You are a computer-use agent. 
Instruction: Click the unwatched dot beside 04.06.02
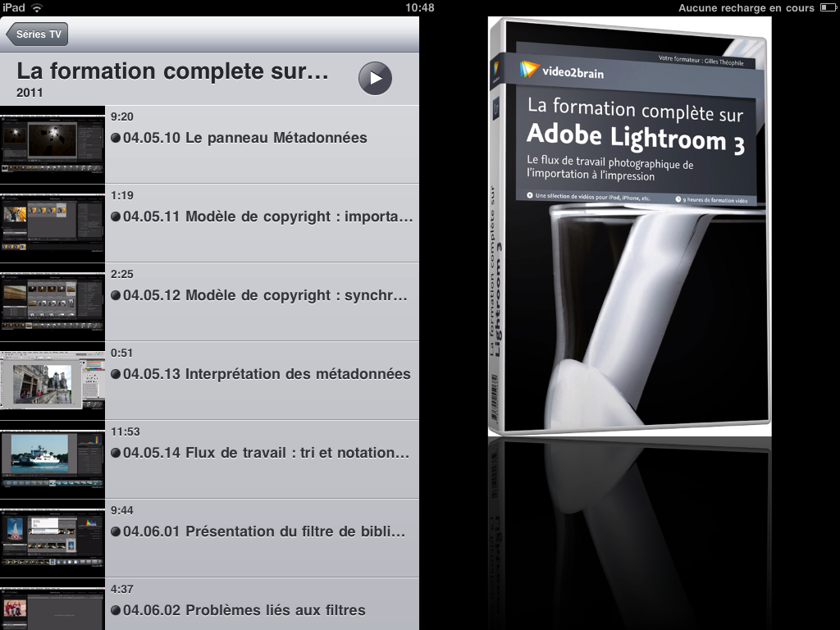(115, 610)
